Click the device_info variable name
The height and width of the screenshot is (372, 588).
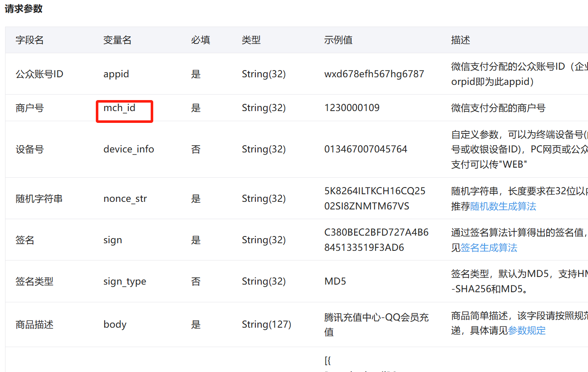click(129, 149)
